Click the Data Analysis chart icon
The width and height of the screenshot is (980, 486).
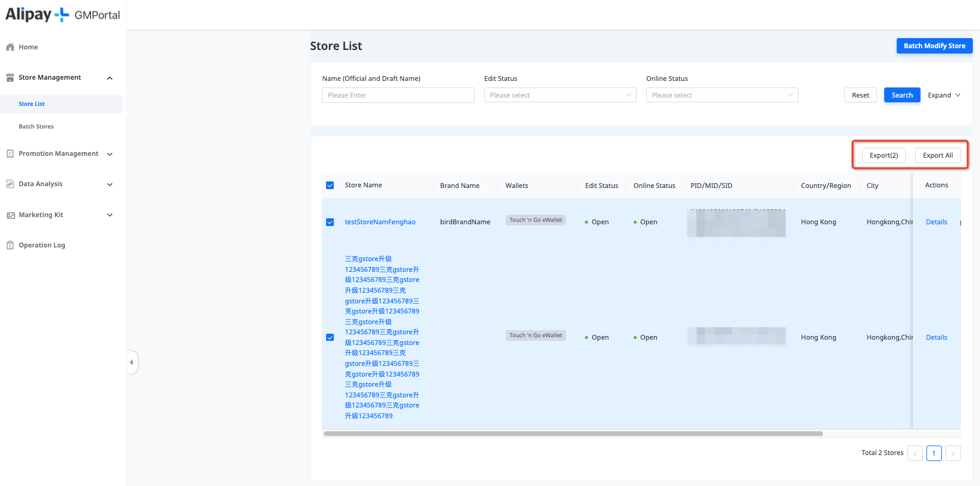tap(10, 184)
